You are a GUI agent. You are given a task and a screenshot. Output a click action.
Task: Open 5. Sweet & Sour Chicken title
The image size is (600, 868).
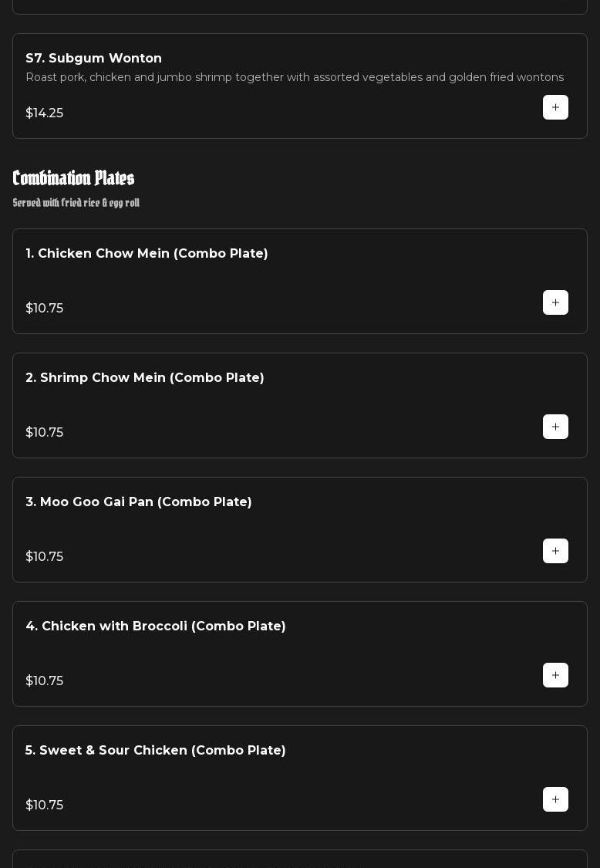tap(156, 751)
